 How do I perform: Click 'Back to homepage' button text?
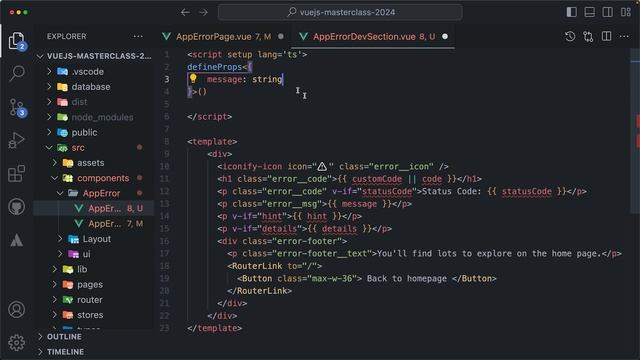[x=407, y=278]
